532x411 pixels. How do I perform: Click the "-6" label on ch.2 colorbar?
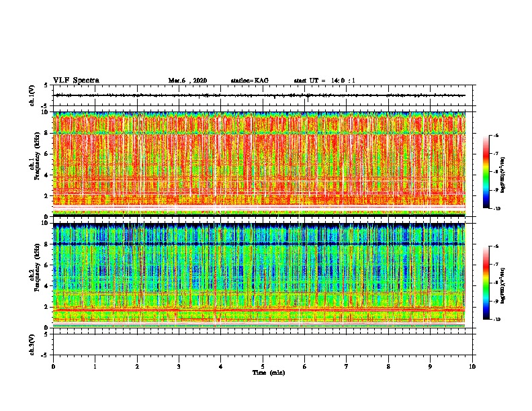pyautogui.click(x=495, y=246)
